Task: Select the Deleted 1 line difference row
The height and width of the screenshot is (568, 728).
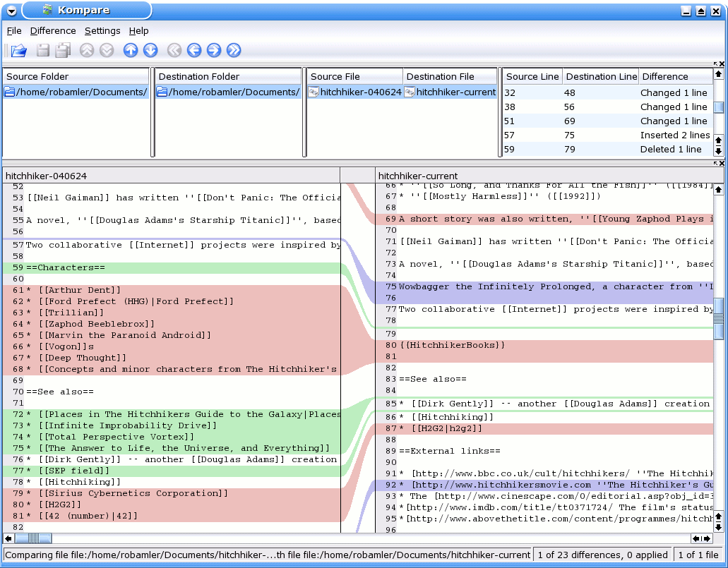Action: tap(608, 149)
